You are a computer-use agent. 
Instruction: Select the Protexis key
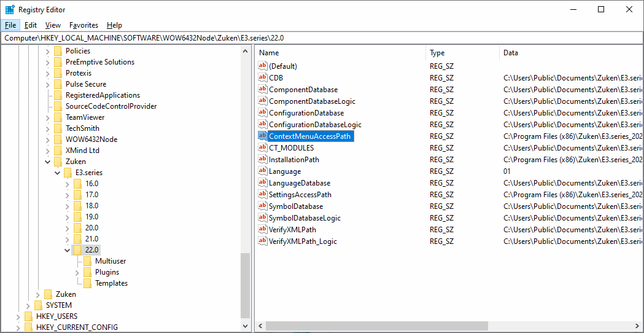coord(79,73)
